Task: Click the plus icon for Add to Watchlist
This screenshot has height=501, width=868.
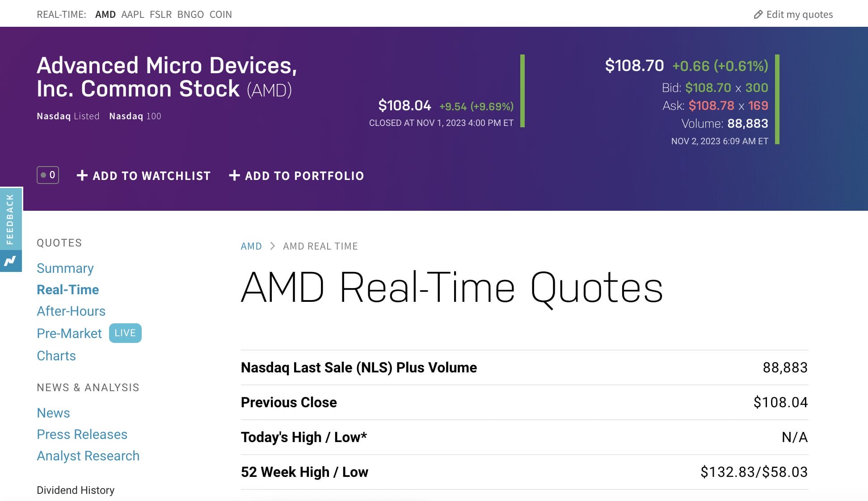Action: 82,175
